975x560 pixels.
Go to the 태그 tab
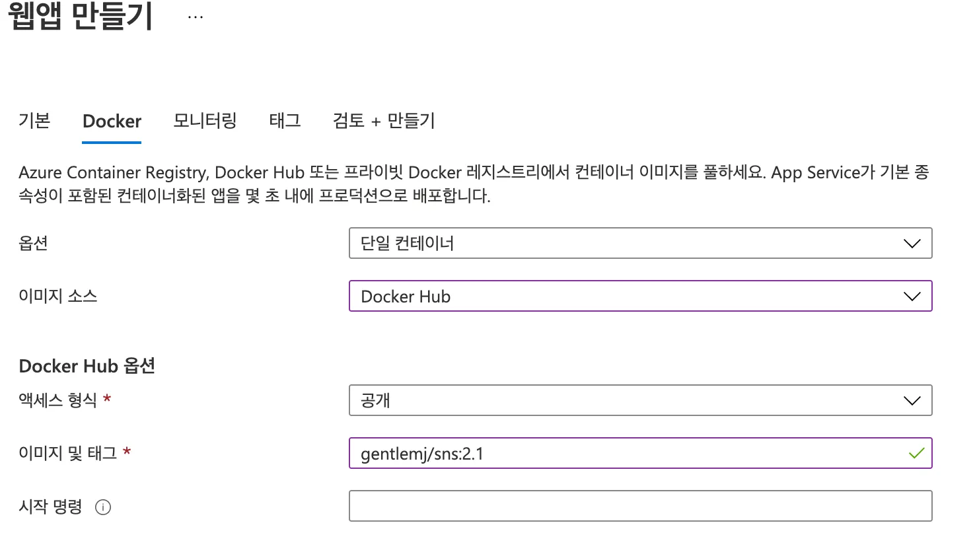[x=285, y=121]
